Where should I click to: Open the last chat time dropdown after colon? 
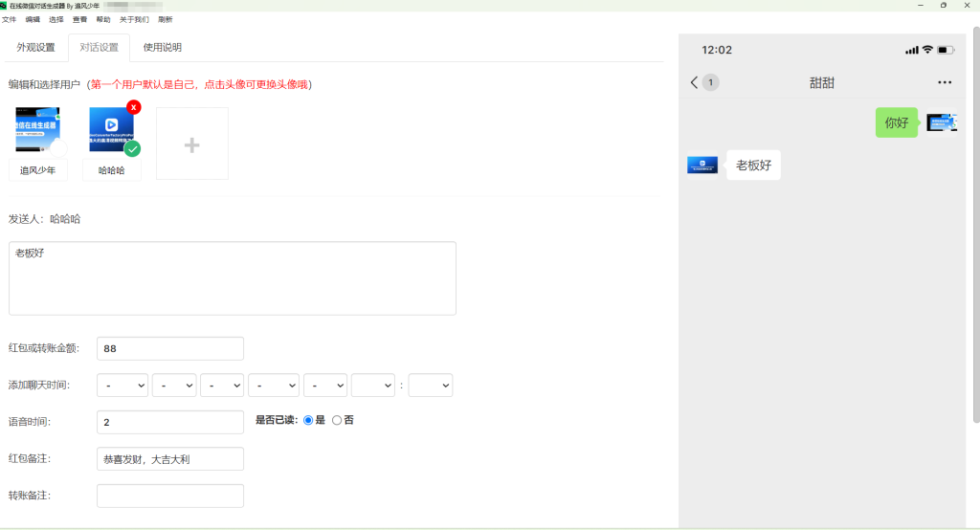(x=430, y=386)
